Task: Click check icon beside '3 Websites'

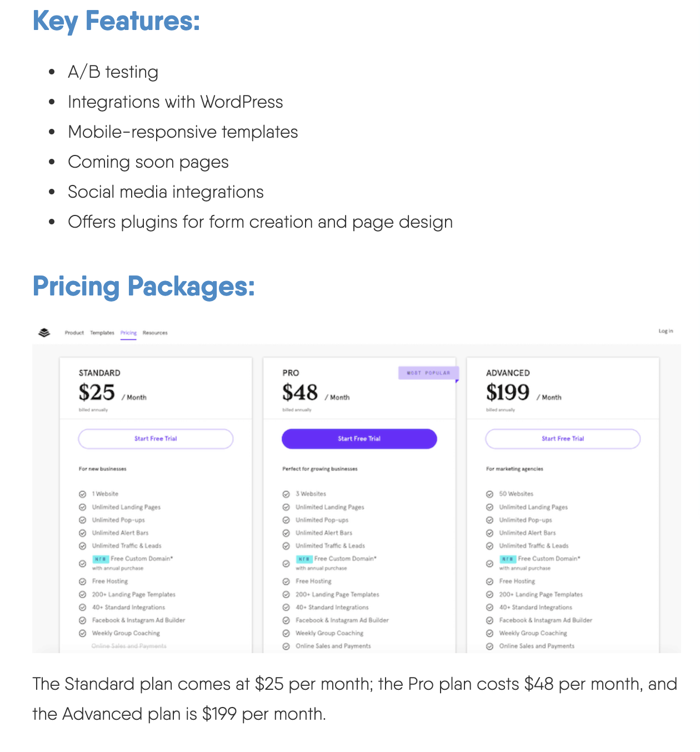Action: click(286, 494)
